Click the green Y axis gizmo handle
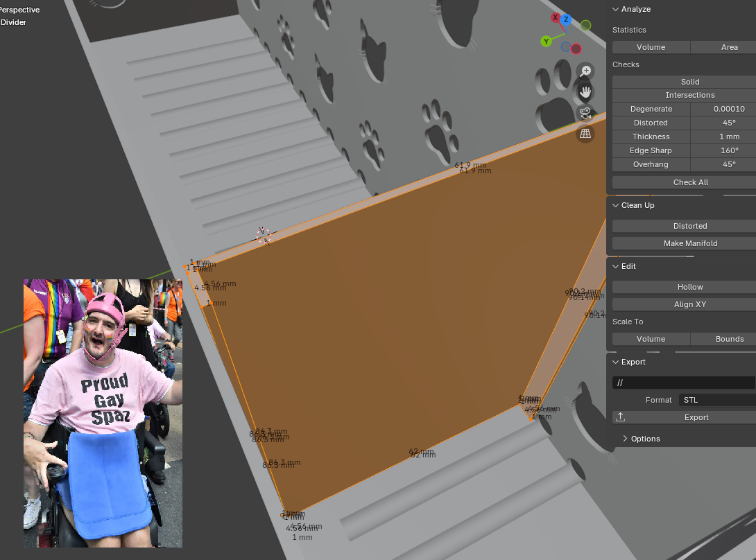The height and width of the screenshot is (560, 756). pyautogui.click(x=547, y=42)
